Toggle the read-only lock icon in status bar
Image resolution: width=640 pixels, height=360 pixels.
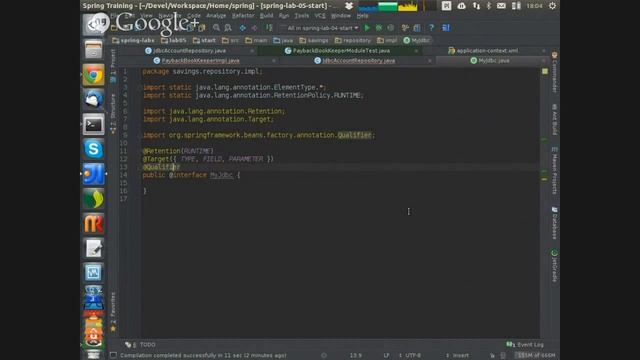tap(493, 355)
